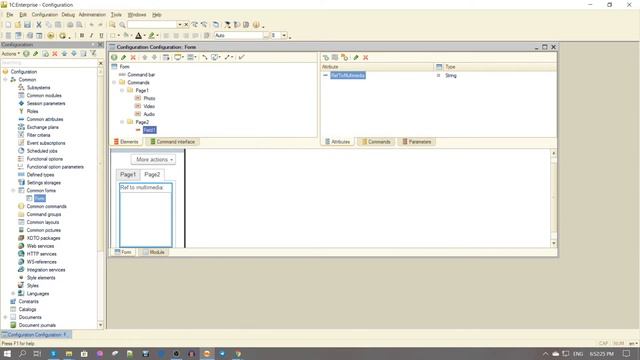Click the More actions button
This screenshot has width=640, height=360.
[x=153, y=160]
